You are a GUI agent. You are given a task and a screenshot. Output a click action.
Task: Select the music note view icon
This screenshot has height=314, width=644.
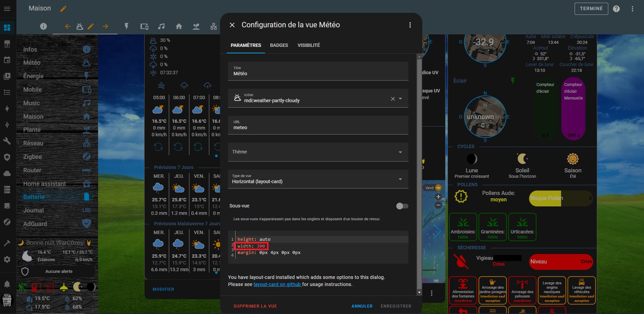(161, 26)
